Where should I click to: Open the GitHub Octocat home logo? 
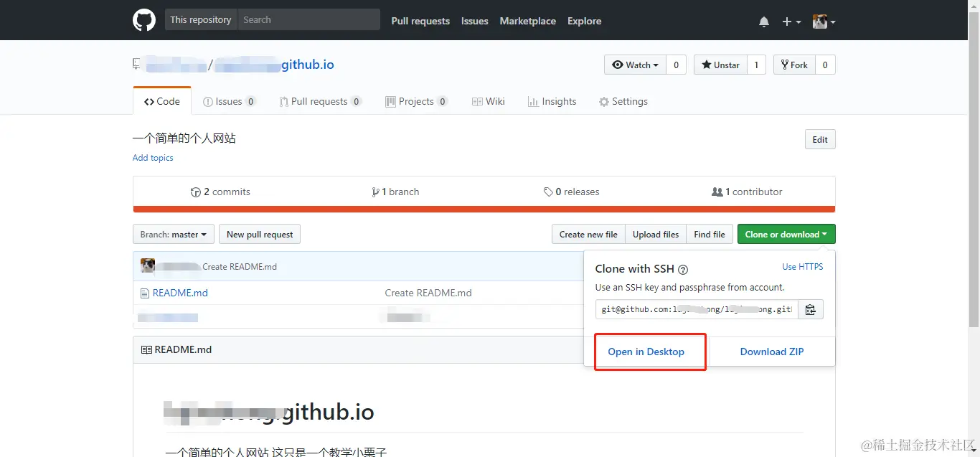click(144, 20)
